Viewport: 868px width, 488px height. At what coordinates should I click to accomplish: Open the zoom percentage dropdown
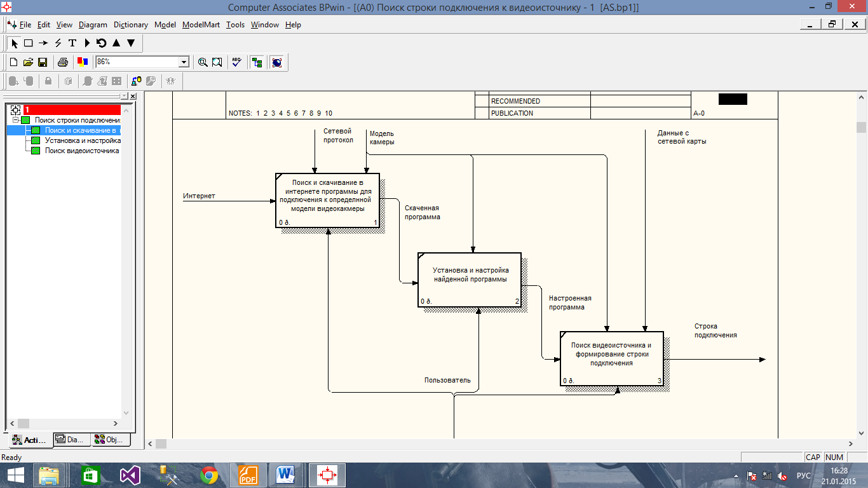[184, 62]
